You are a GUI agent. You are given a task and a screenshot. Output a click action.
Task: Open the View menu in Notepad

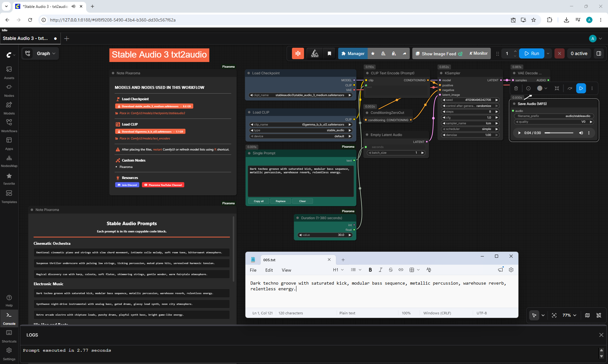pos(286,270)
